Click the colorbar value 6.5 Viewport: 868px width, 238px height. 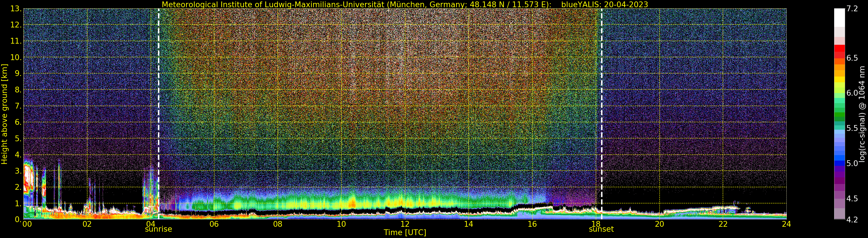coord(852,58)
